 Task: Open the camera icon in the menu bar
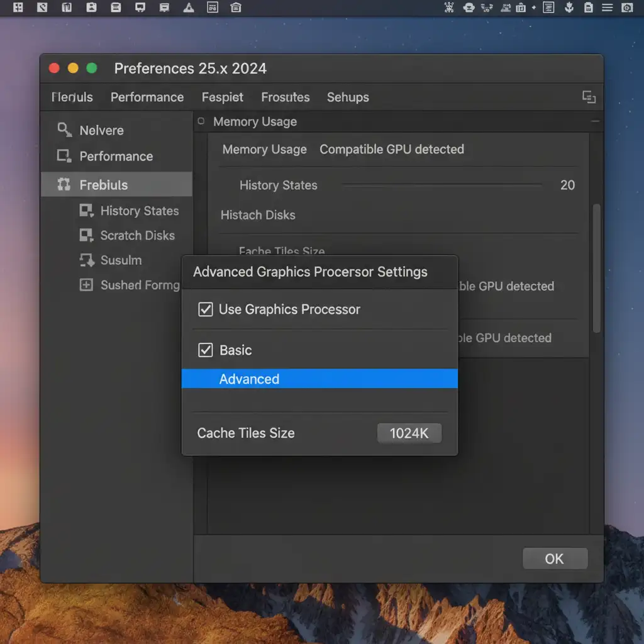click(x=626, y=8)
